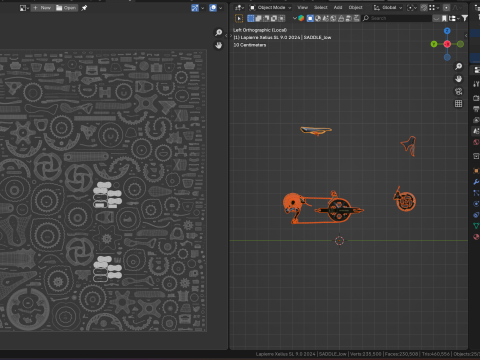Screen dimensions: 480x360
Task: Open the Tool properties tab
Action: pos(476,84)
